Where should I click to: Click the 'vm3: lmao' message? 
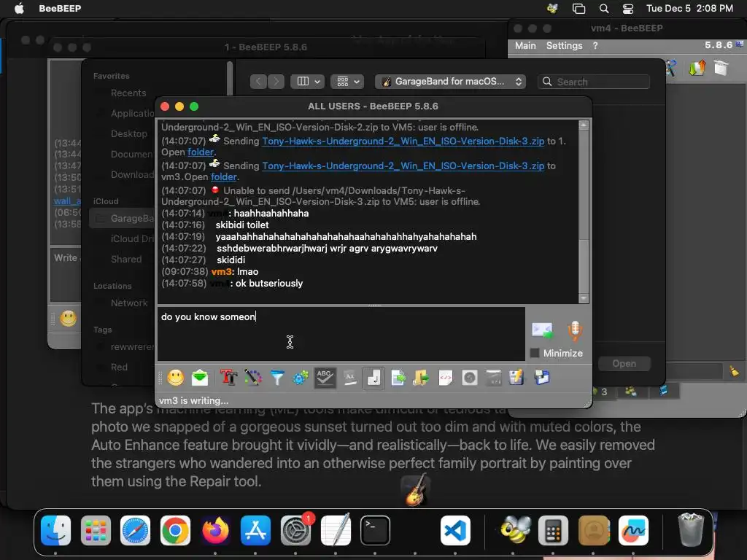234,271
